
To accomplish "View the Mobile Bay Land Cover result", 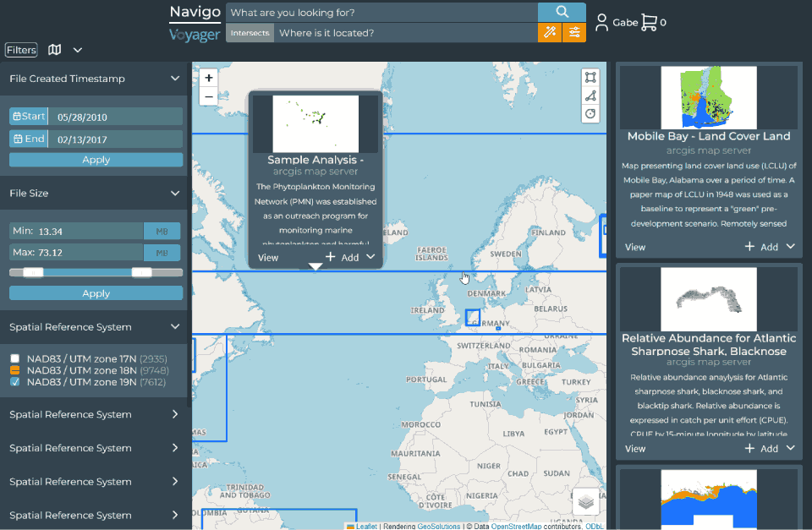I will tap(635, 247).
